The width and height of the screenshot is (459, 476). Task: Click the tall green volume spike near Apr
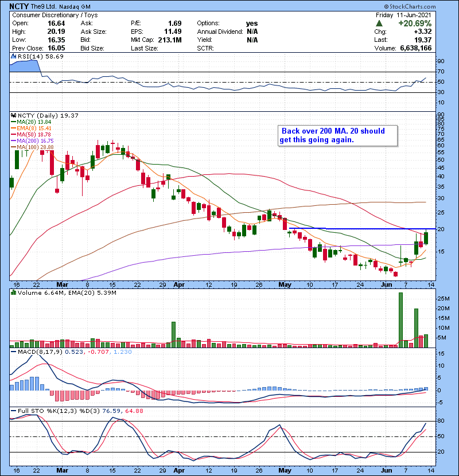point(173,334)
